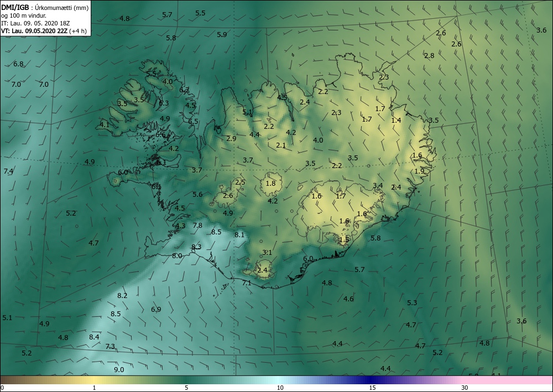Select the 8.0 value on the map

coord(177,256)
